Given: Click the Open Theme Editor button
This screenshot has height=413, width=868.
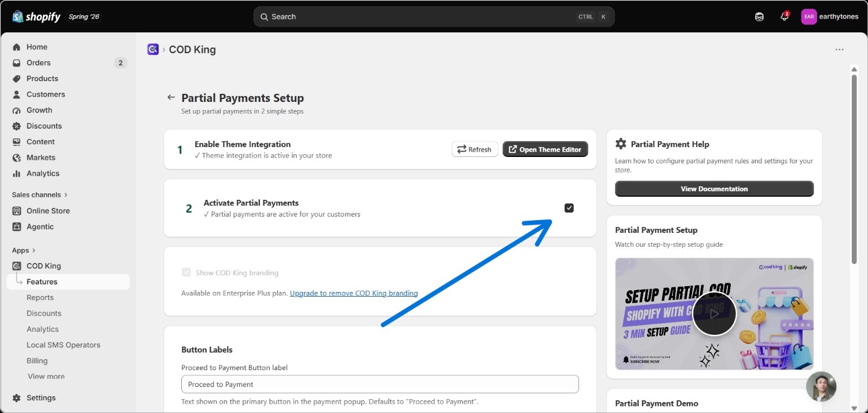Looking at the screenshot, I should coord(545,149).
